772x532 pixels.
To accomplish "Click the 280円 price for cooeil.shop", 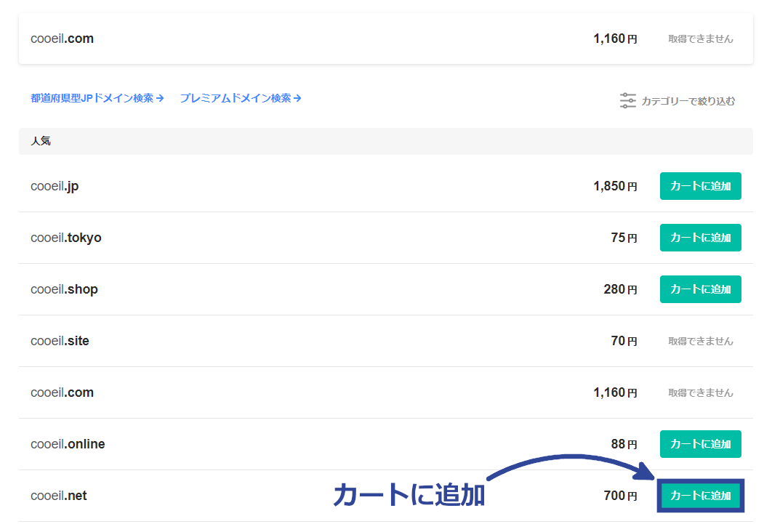I will pos(620,289).
